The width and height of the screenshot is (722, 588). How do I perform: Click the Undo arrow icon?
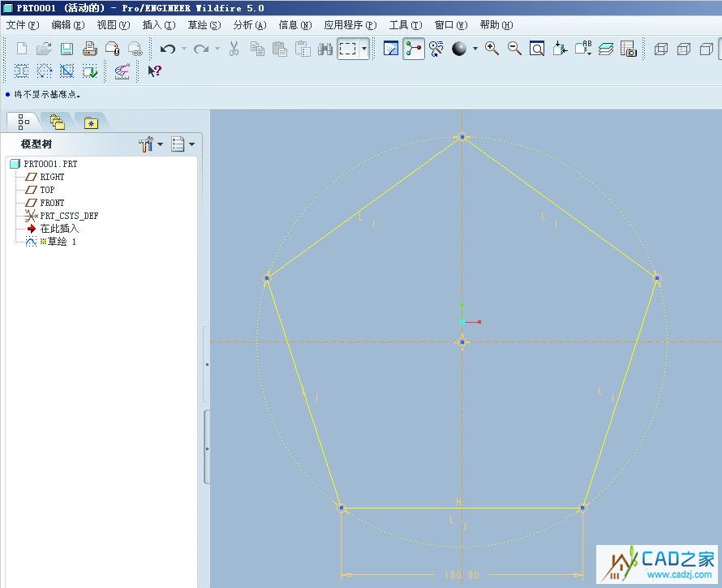167,49
